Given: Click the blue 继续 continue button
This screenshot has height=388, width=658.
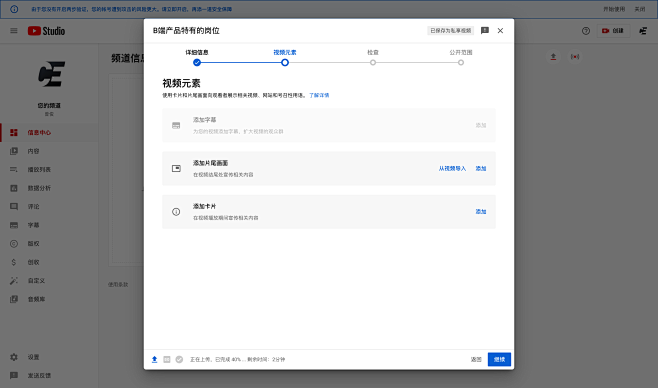Looking at the screenshot, I should (x=499, y=359).
